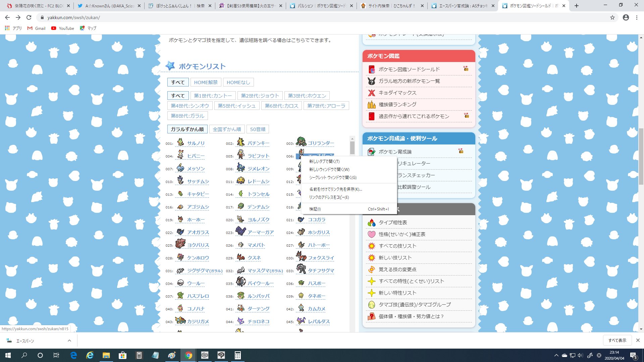Select the HOMEなし filter

coord(238,82)
